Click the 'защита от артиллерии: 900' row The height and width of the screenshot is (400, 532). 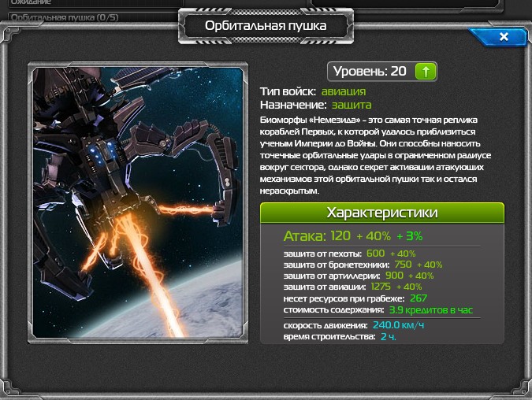coord(359,276)
